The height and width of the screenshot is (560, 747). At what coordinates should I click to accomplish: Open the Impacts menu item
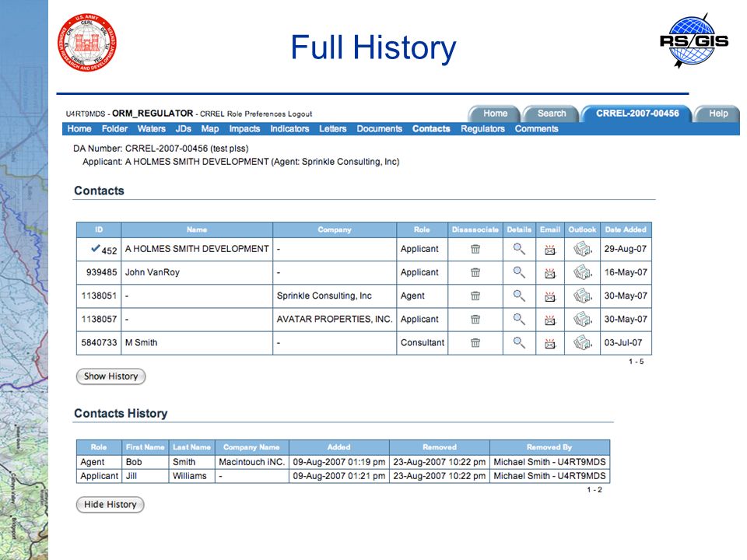point(244,128)
